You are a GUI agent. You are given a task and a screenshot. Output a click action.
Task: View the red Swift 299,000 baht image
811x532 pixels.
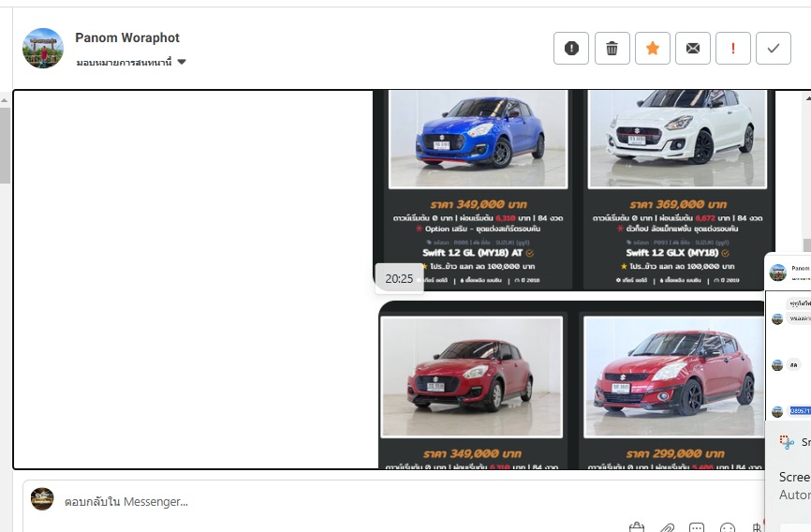677,377
